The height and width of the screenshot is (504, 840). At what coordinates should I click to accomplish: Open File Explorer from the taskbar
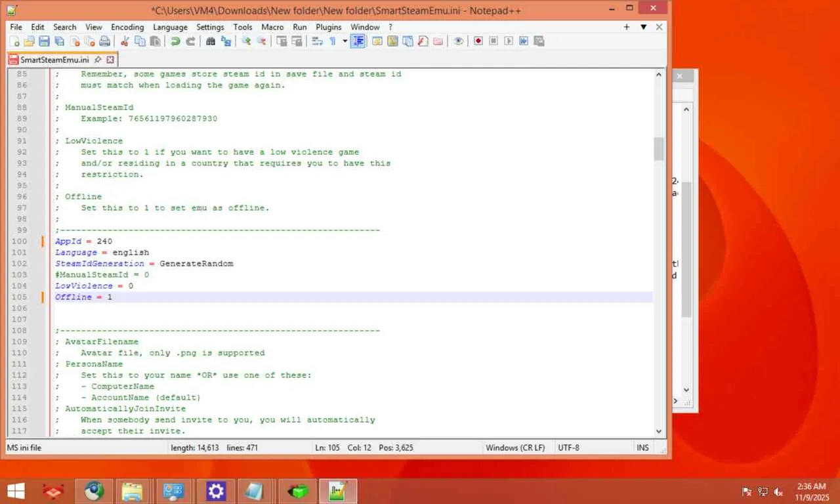coord(132,491)
